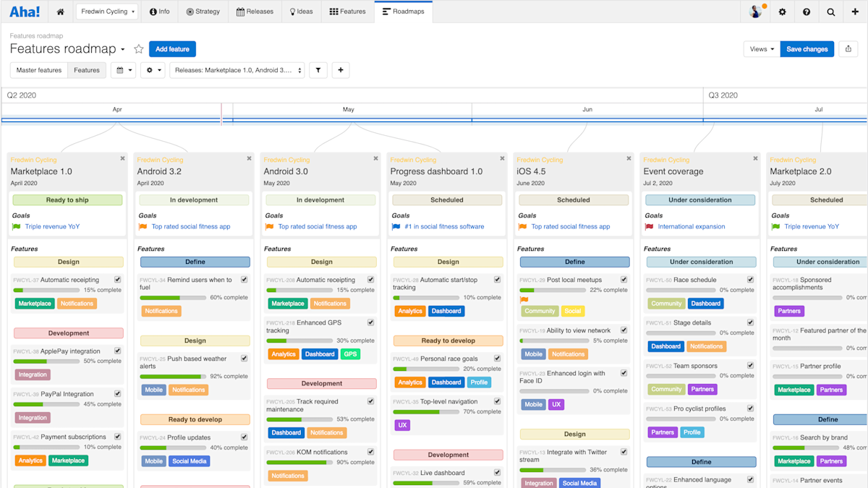Toggle the checkbox for Post local meetups
Image resolution: width=868 pixels, height=488 pixels.
[624, 279]
